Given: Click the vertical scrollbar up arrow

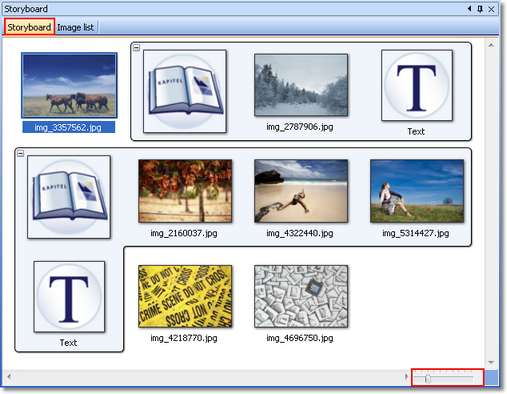Looking at the screenshot, I should (491, 45).
